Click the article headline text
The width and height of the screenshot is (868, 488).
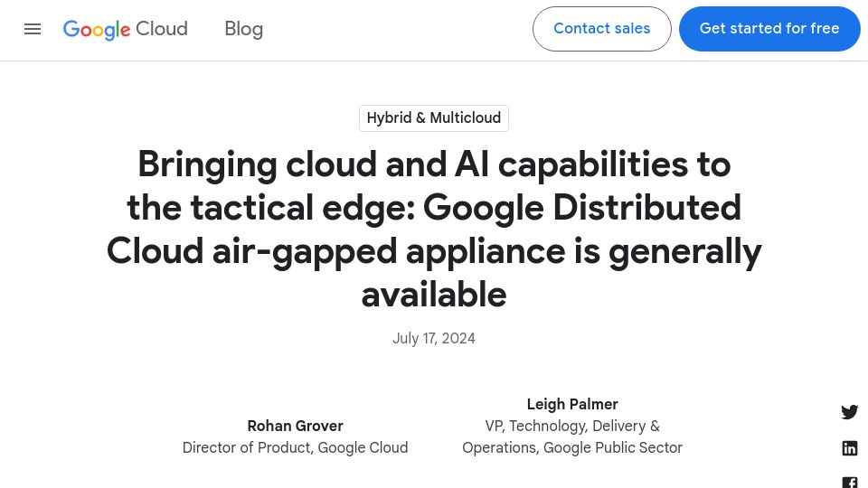click(434, 229)
